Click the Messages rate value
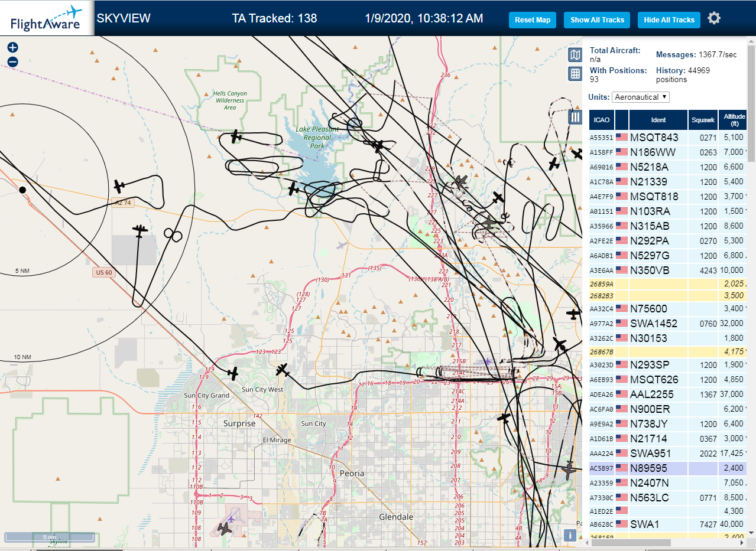Screen dimensions: 756x551 pyautogui.click(x=718, y=55)
